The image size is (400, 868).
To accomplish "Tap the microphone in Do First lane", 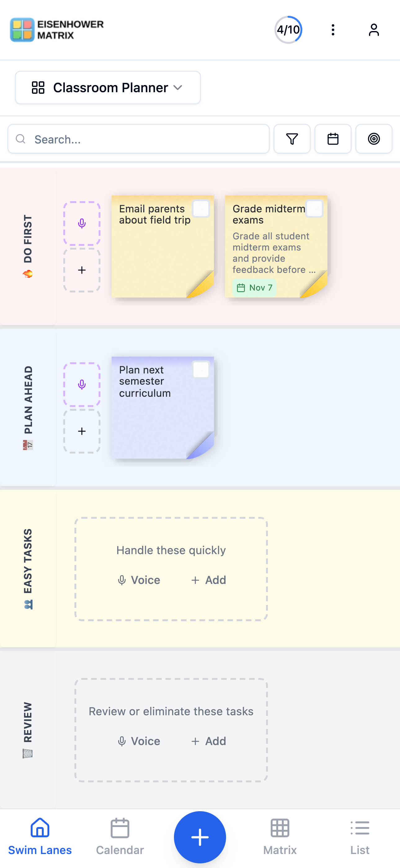I will point(82,224).
